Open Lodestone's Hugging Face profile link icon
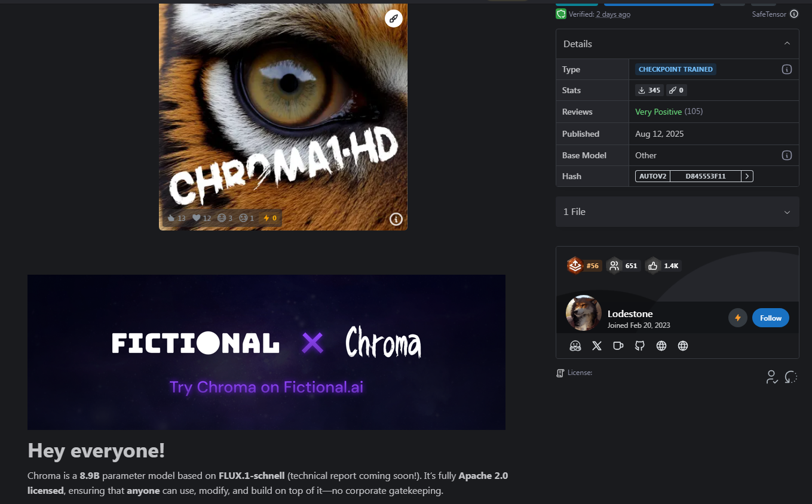The image size is (812, 504). 575,346
